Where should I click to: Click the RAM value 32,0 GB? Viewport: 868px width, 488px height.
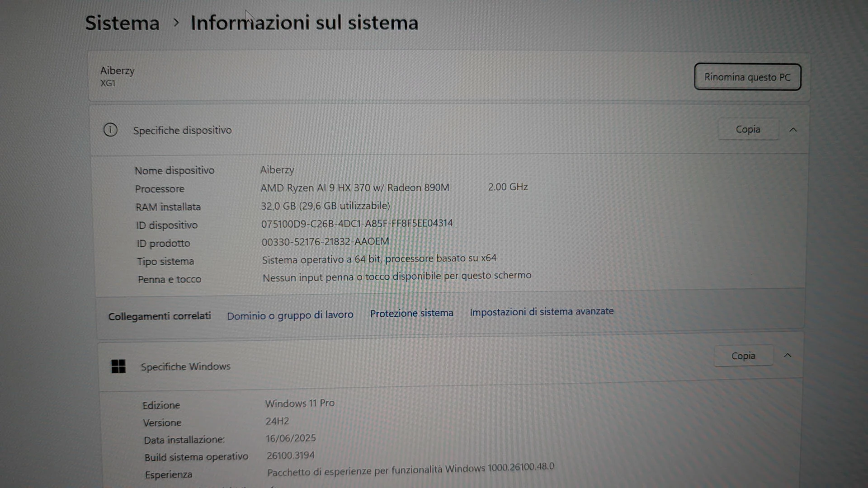pos(325,206)
